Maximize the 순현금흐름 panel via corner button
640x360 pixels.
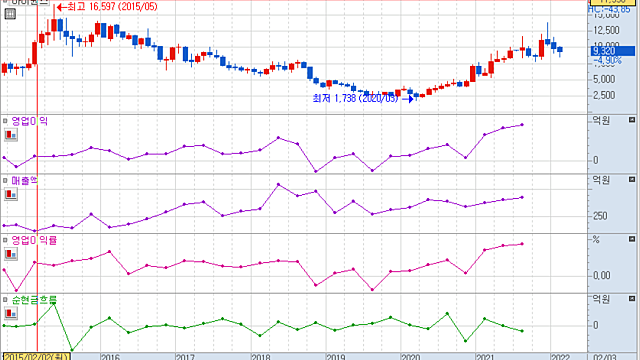coord(632,299)
